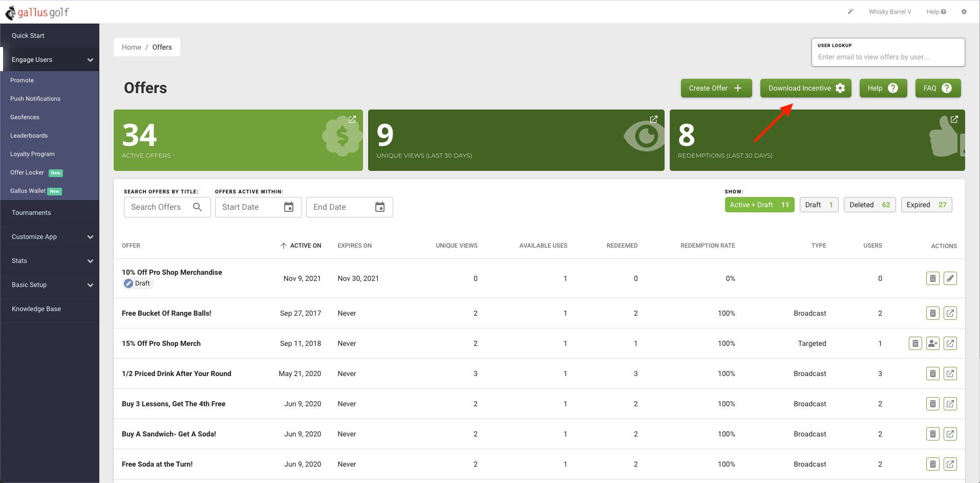Click the magic wand icon in header
Viewport: 980px width, 483px height.
(850, 11)
